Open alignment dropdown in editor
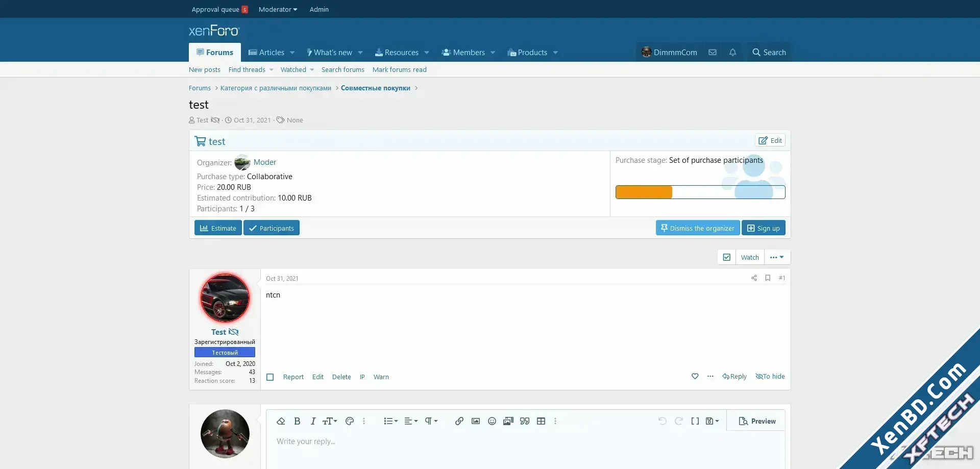The width and height of the screenshot is (980, 469). (x=411, y=421)
